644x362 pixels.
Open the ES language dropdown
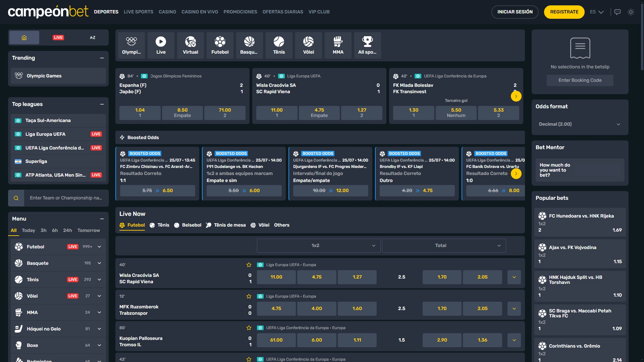(597, 12)
